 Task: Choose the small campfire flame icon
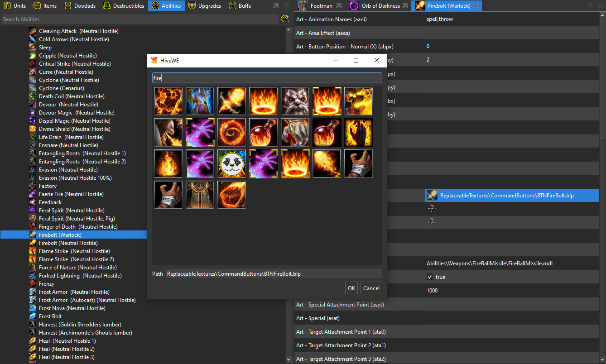pos(168,163)
